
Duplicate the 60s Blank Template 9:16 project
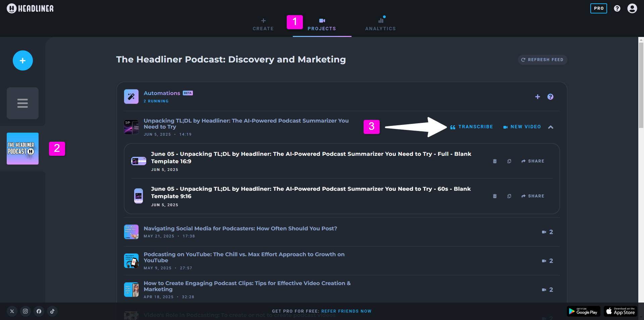[x=509, y=196]
